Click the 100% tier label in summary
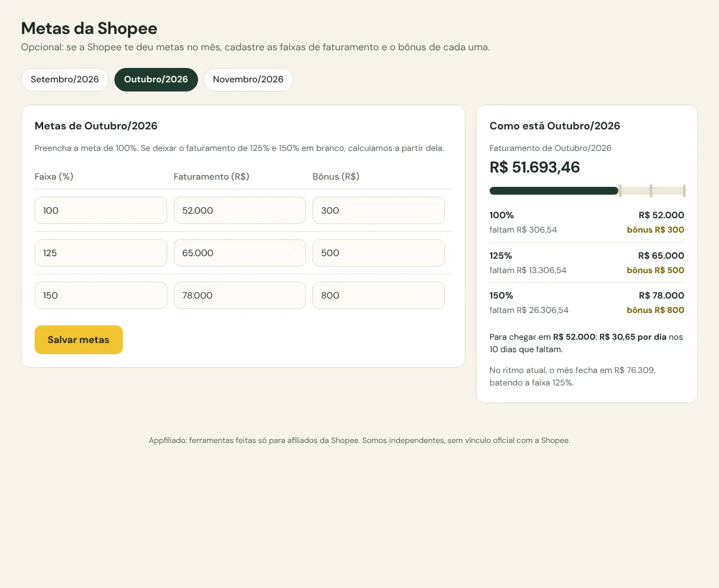This screenshot has height=588, width=719. [x=501, y=215]
